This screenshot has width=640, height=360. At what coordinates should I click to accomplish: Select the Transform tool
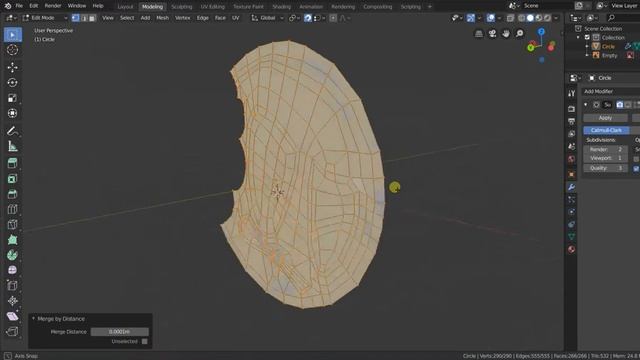pos(12,113)
